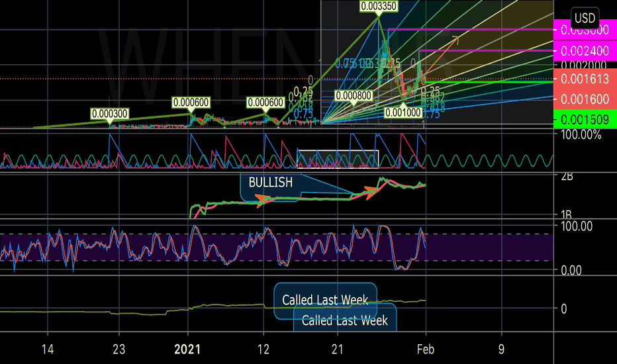Click the 2021 label on time axis
Image resolution: width=617 pixels, height=364 pixels.
coord(187,349)
